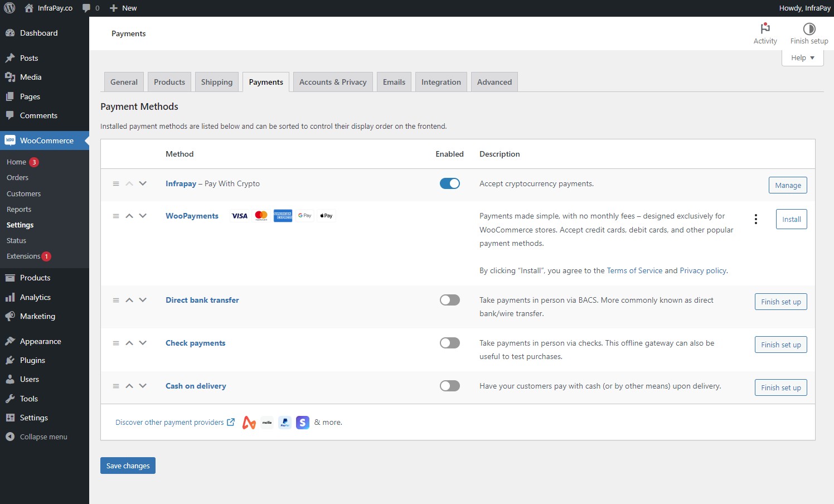Open the Advanced tab
Viewport: 834px width, 504px height.
494,82
